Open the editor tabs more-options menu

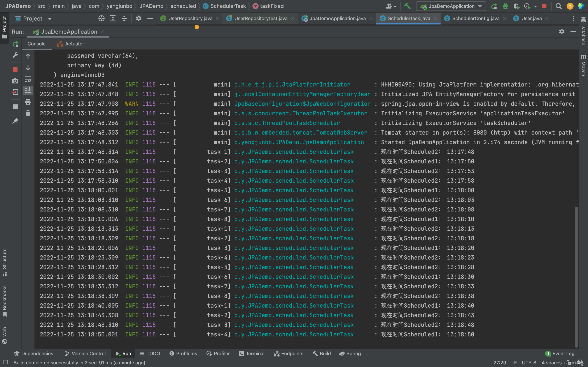573,18
